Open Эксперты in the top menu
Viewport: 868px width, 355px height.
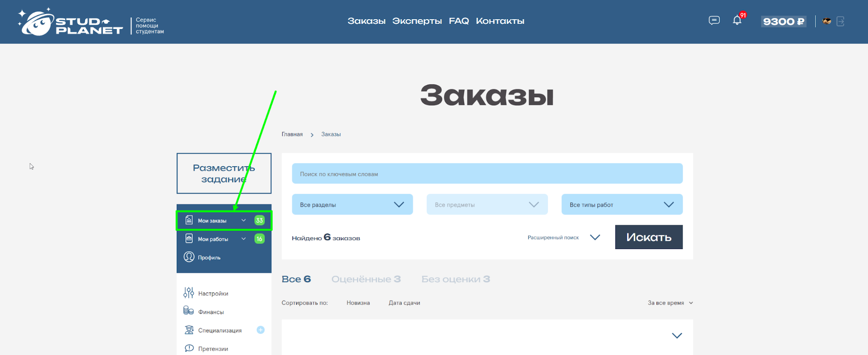[x=417, y=21]
